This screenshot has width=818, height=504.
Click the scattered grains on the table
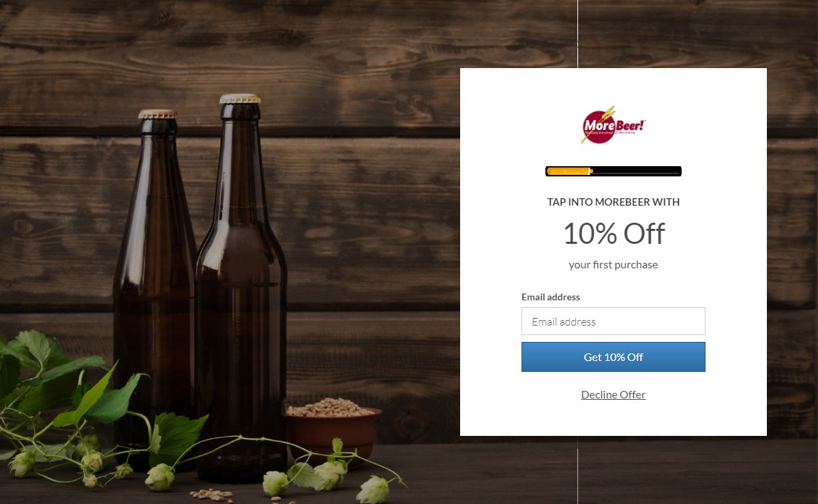[211, 494]
